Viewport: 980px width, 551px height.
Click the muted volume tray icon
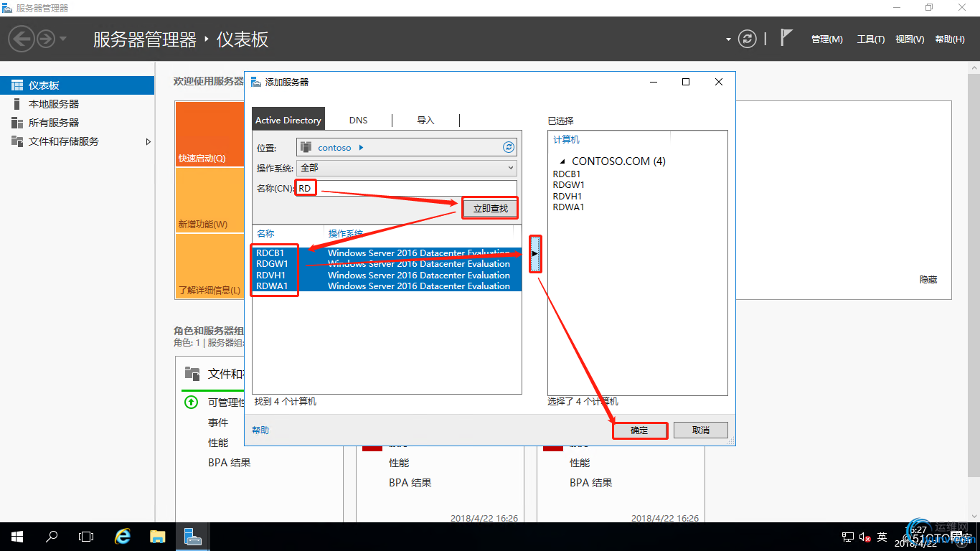pyautogui.click(x=864, y=537)
